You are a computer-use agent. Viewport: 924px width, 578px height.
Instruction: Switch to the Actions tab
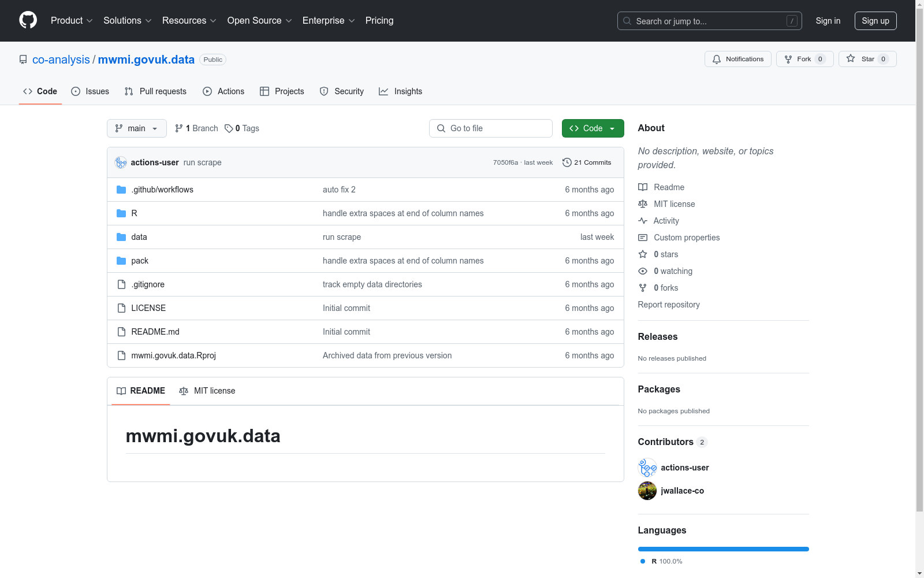(x=223, y=91)
